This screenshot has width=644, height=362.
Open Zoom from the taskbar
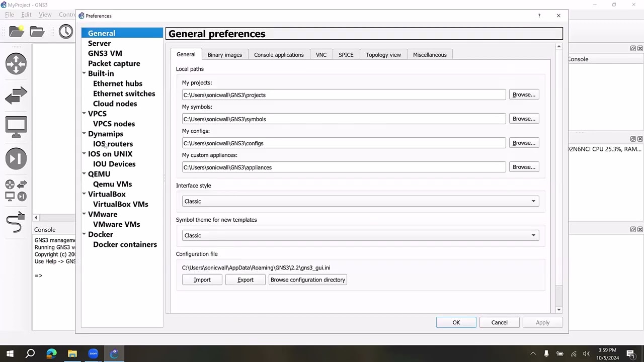point(93,353)
